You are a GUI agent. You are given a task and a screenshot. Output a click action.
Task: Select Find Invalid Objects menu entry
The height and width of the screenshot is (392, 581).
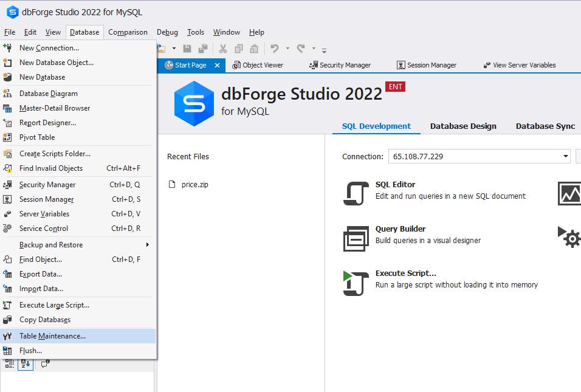[78, 168]
